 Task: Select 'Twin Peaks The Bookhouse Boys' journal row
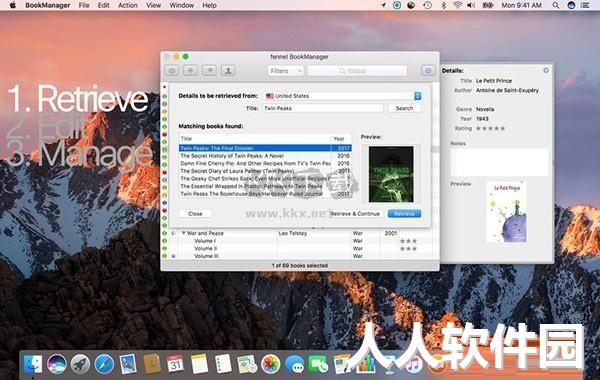[265, 194]
